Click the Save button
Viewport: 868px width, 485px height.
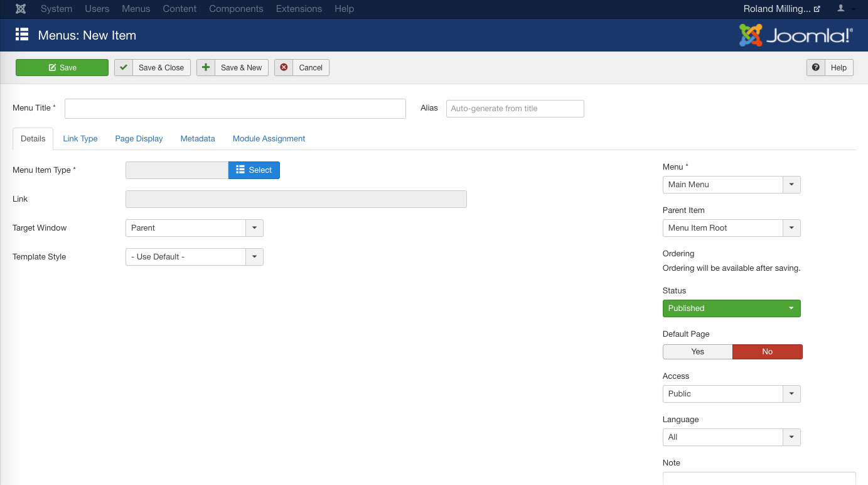click(x=62, y=67)
